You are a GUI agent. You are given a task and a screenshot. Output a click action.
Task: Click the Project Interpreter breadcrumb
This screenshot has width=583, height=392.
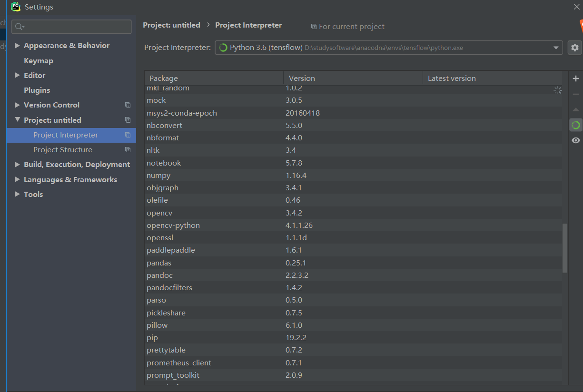pyautogui.click(x=248, y=25)
